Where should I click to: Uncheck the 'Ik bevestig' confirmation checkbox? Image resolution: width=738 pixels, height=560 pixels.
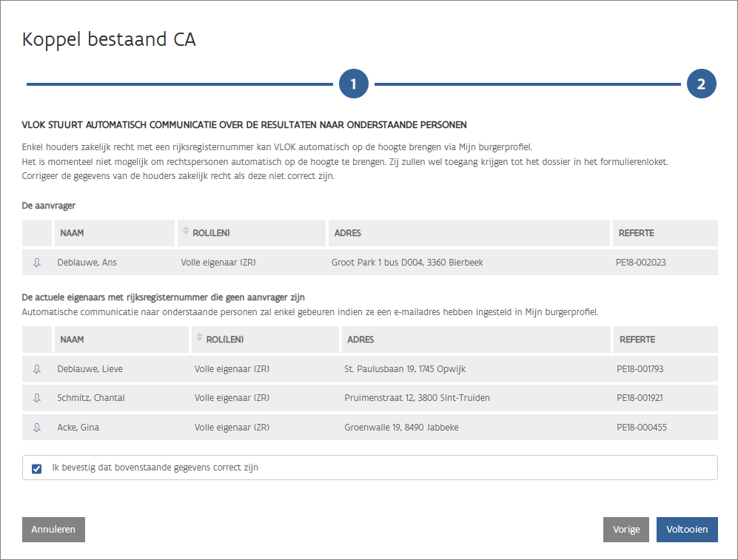point(37,468)
